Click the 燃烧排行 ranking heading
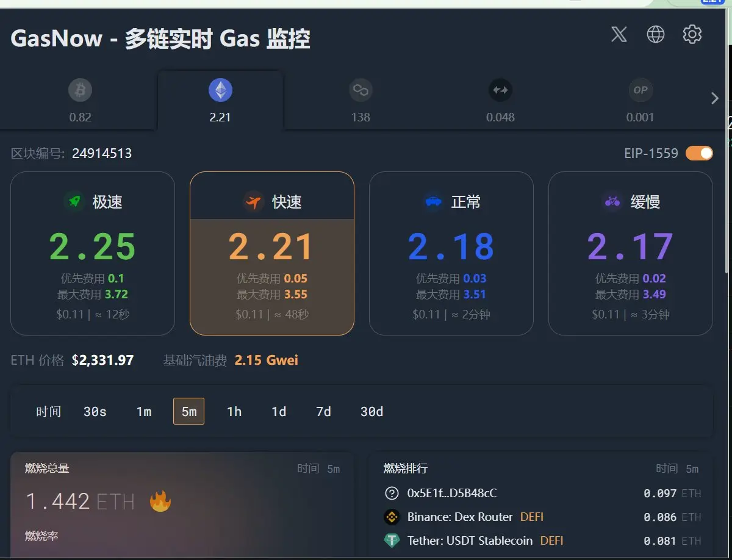The height and width of the screenshot is (560, 732). (406, 468)
